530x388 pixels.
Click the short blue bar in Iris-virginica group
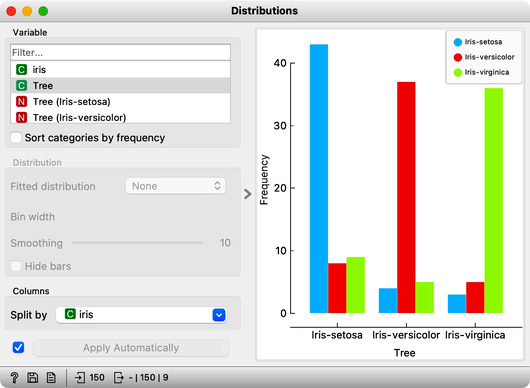click(457, 304)
